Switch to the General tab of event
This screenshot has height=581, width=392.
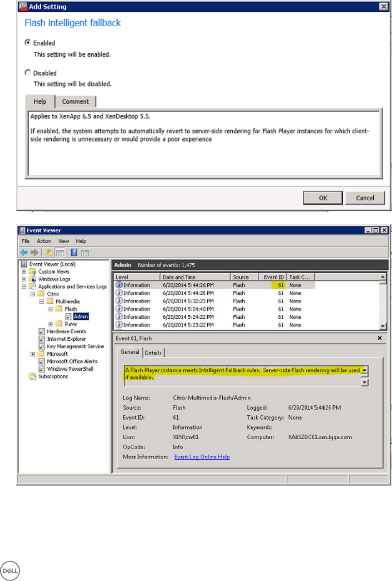[x=130, y=352]
